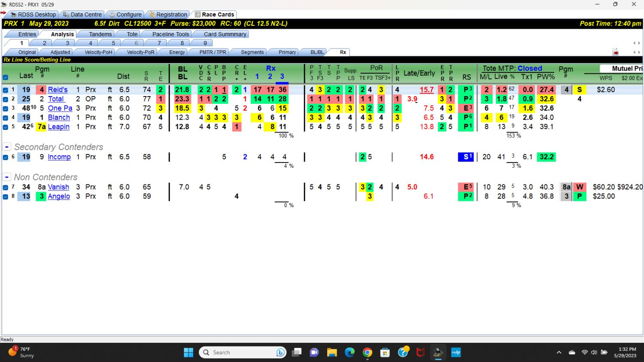The image size is (644, 362).
Task: Open the Reid's horse link
Action: point(58,90)
